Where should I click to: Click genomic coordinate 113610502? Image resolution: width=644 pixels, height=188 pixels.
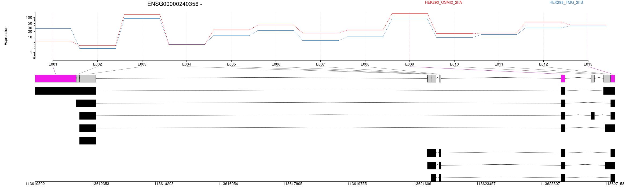coord(35,184)
